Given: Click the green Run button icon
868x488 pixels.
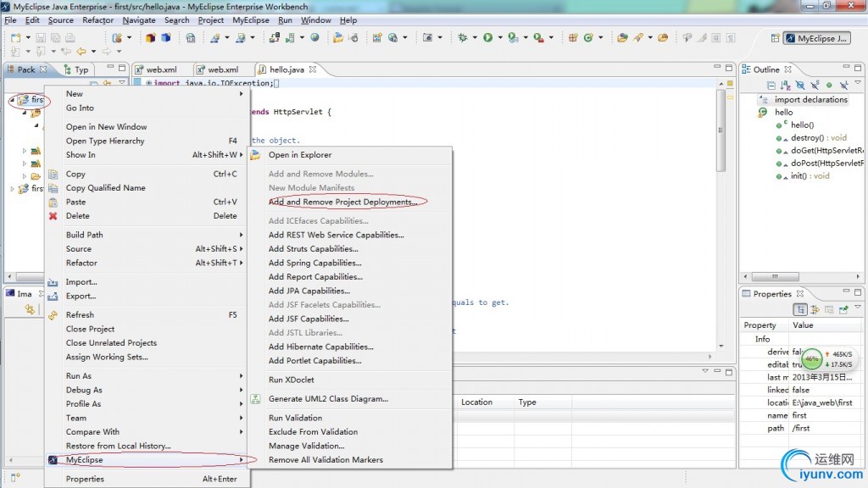Looking at the screenshot, I should pyautogui.click(x=487, y=37).
